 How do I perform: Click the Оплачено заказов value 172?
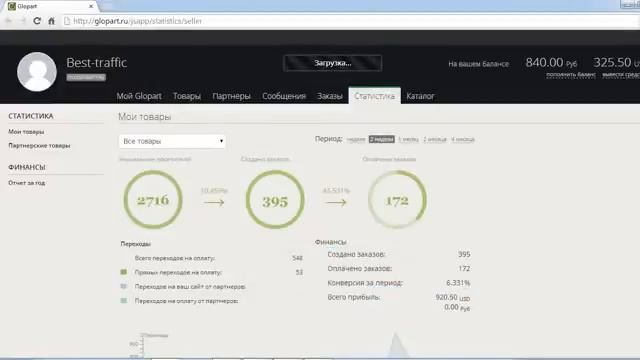pos(464,269)
